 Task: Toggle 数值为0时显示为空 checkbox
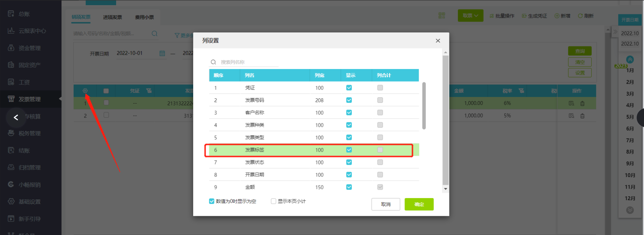[212, 201]
